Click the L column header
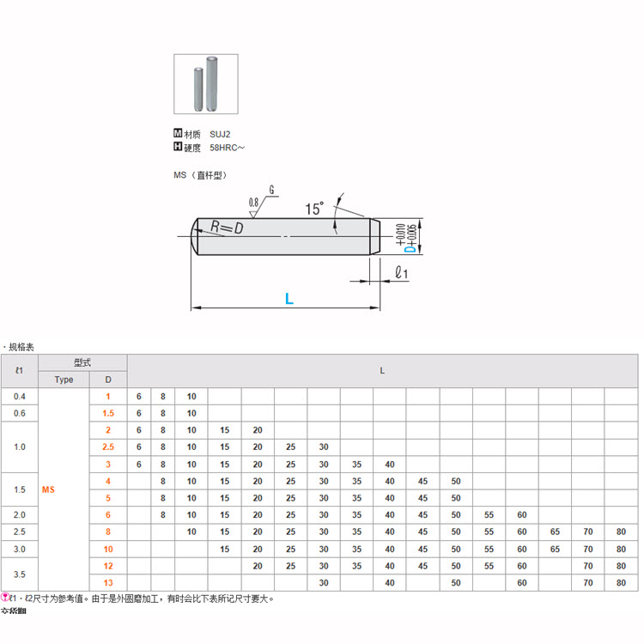The width and height of the screenshot is (644, 644). coord(382,371)
